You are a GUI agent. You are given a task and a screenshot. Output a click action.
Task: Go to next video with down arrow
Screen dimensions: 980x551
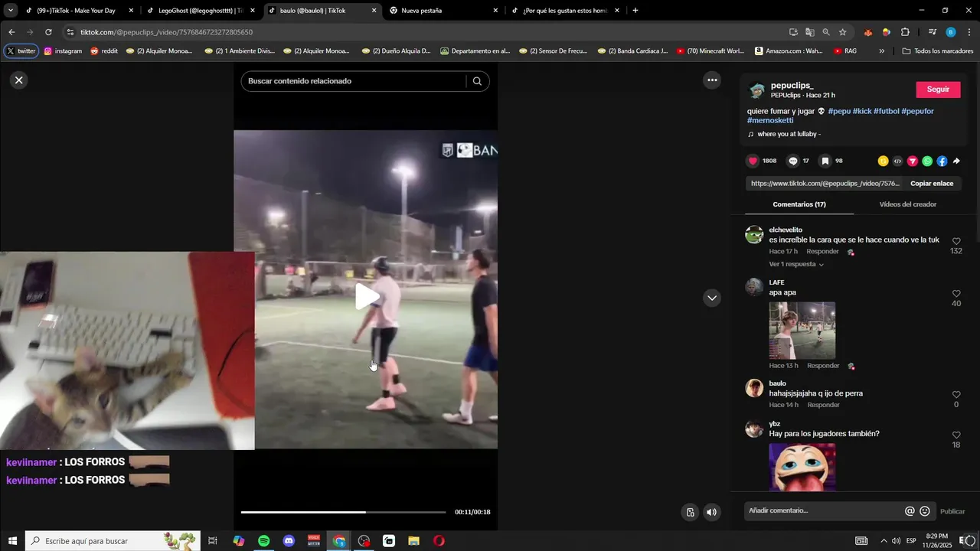(712, 298)
